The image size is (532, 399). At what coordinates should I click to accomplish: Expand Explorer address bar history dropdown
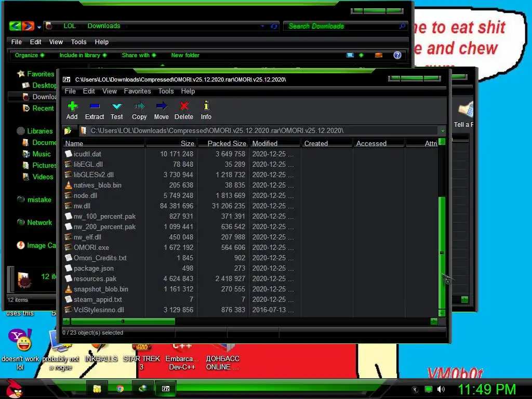coord(262,26)
